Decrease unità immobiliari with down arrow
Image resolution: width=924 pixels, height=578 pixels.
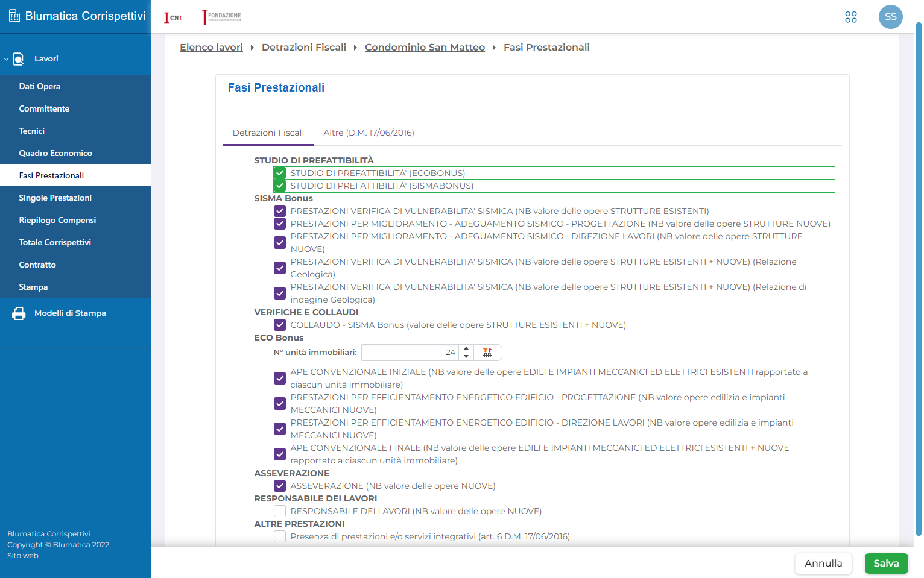[466, 356]
